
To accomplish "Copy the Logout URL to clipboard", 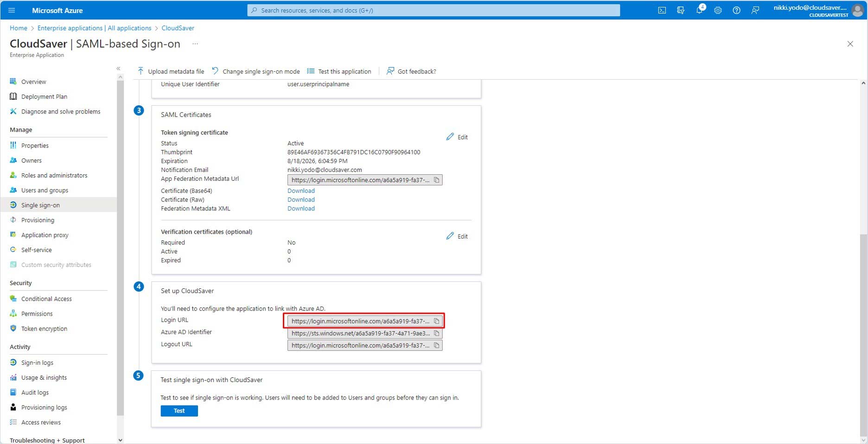I will (436, 345).
